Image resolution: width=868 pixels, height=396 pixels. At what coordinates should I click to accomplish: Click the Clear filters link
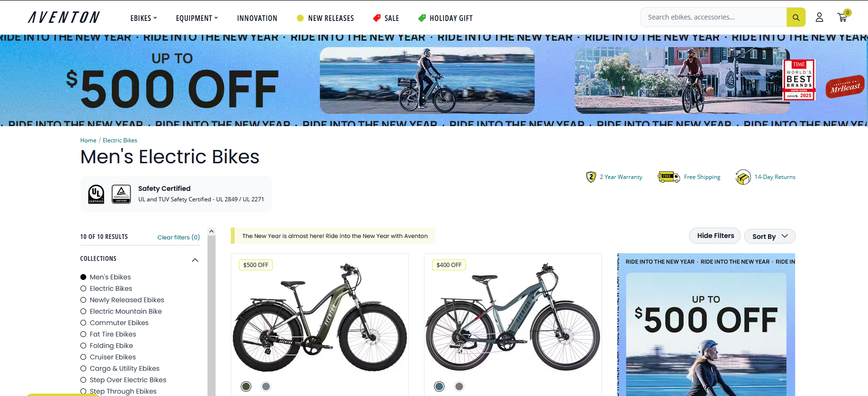pos(178,237)
